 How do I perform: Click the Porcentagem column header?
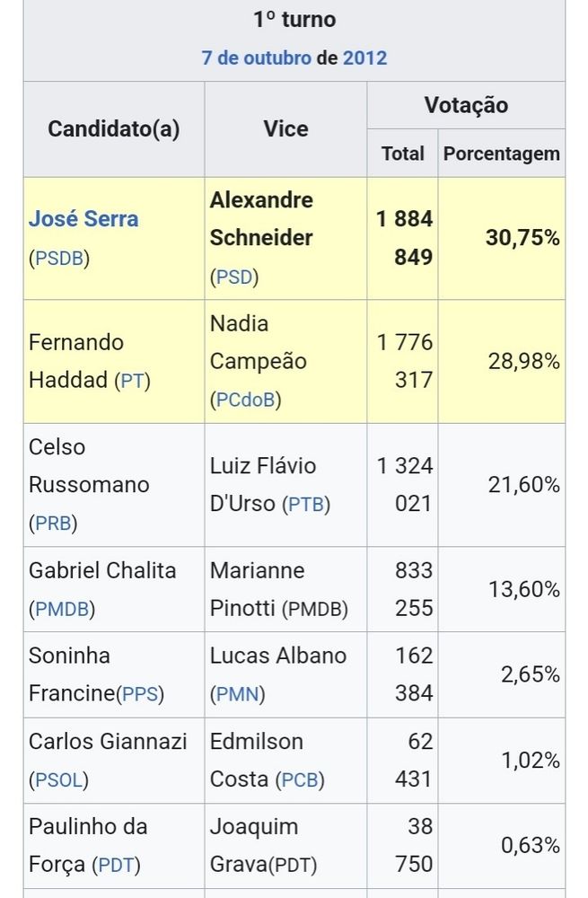pyautogui.click(x=502, y=154)
